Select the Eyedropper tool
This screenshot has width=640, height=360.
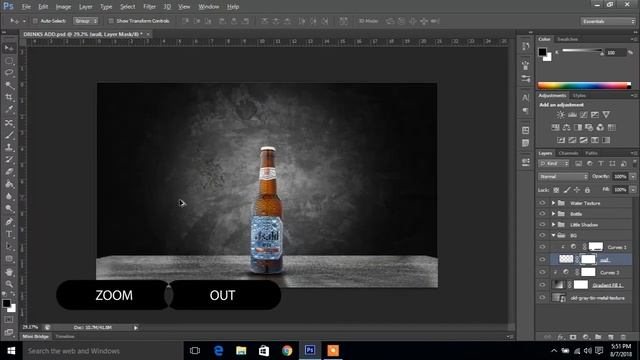(x=9, y=110)
